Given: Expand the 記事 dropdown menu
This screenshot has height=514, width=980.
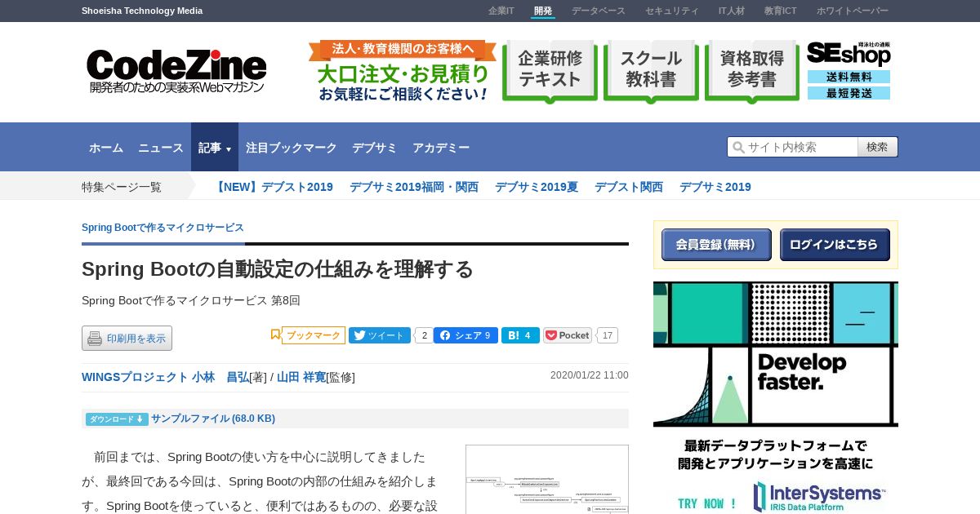Looking at the screenshot, I should (x=215, y=147).
